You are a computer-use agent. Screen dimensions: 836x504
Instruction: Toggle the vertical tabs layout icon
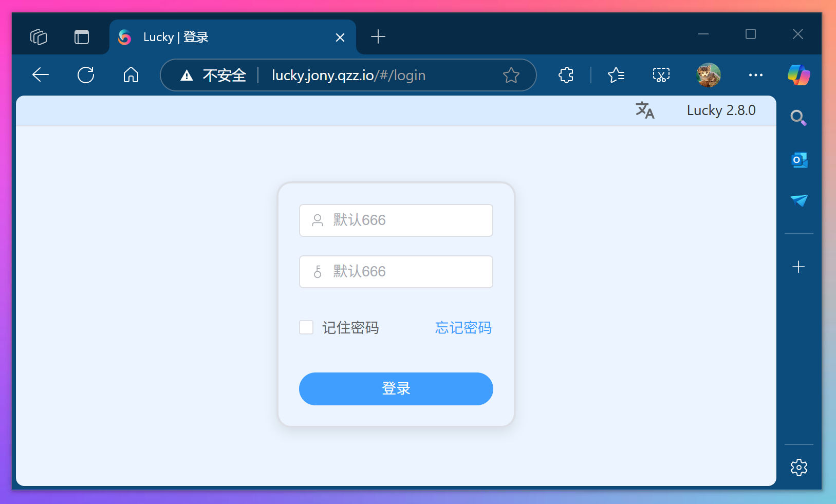(82, 36)
